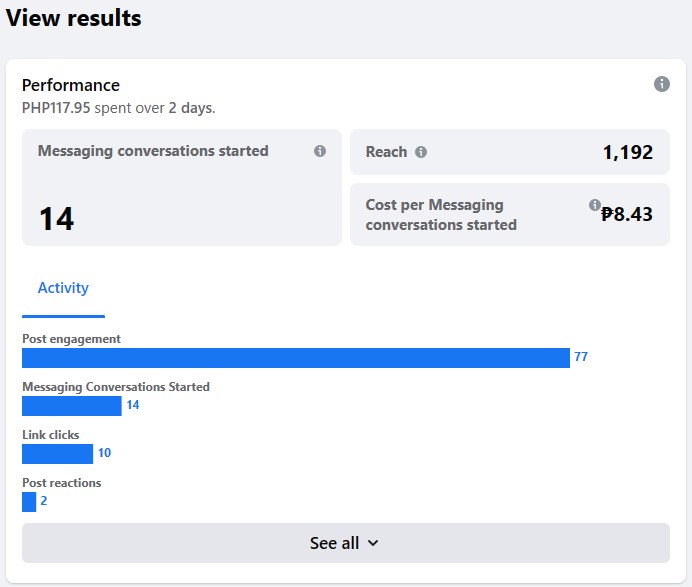Click the Link clicks bar
Screen dimensions: 692x587
[57, 453]
